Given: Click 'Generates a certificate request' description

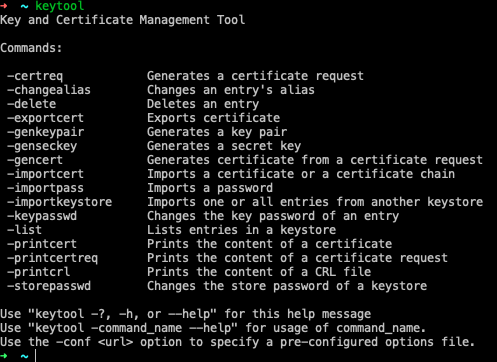Looking at the screenshot, I should [255, 76].
